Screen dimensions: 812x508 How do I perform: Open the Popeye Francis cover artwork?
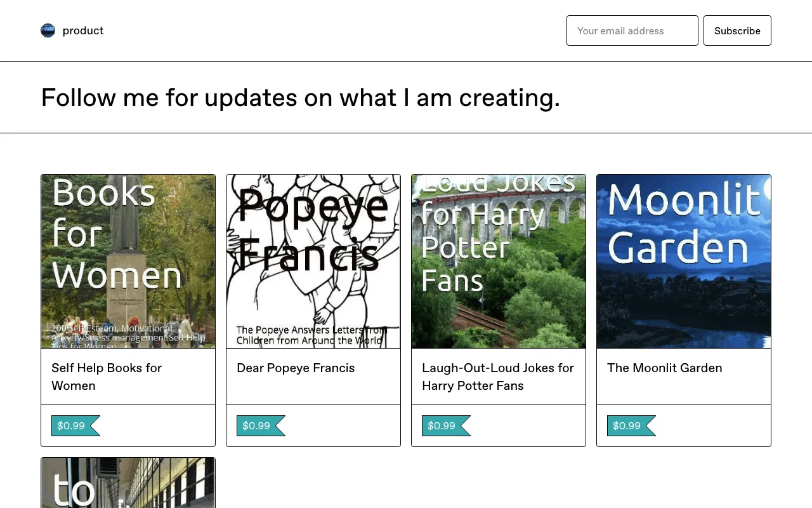coord(313,261)
